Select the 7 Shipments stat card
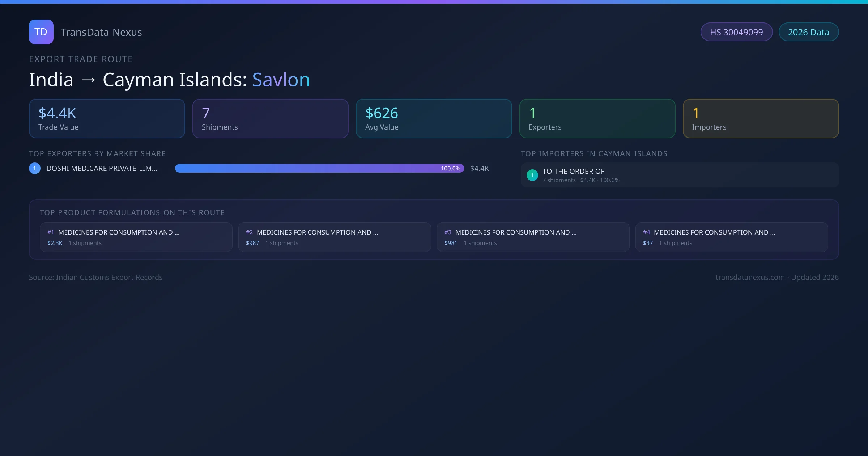 [271, 119]
